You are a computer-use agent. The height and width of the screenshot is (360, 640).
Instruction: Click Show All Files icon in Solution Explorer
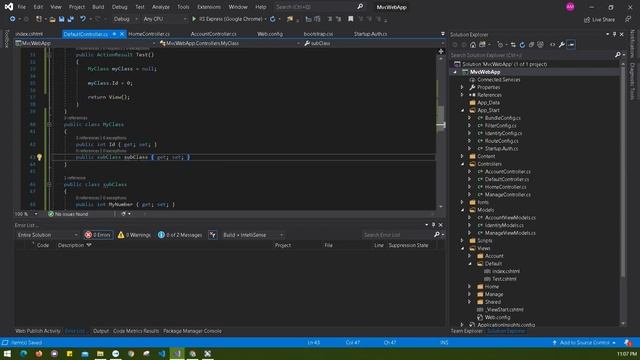(x=540, y=45)
